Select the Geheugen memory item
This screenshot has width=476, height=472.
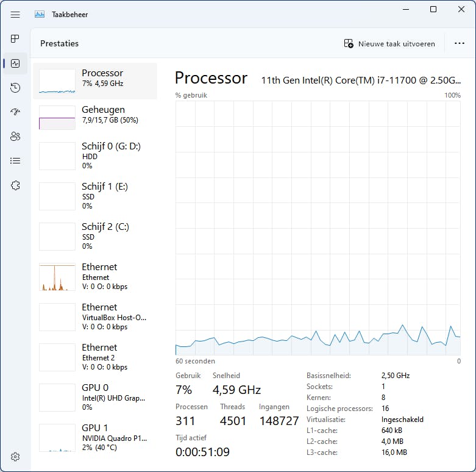(95, 118)
